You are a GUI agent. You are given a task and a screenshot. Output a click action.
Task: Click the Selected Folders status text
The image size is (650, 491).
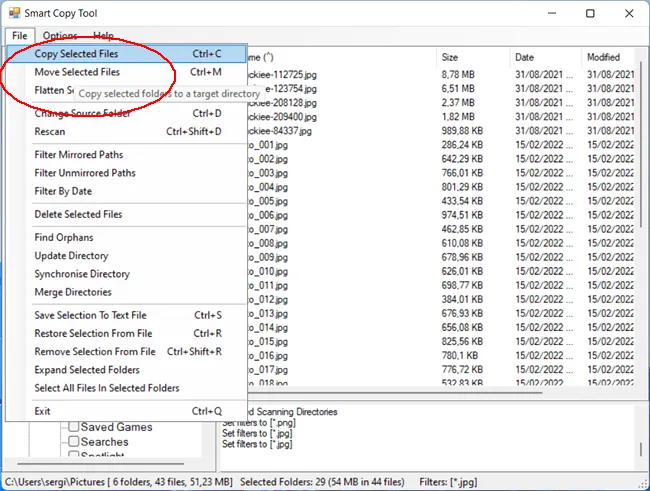pos(322,482)
